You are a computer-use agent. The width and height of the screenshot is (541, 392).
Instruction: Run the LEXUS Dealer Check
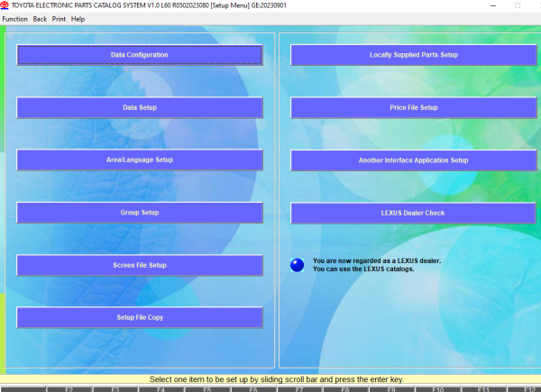(x=413, y=213)
